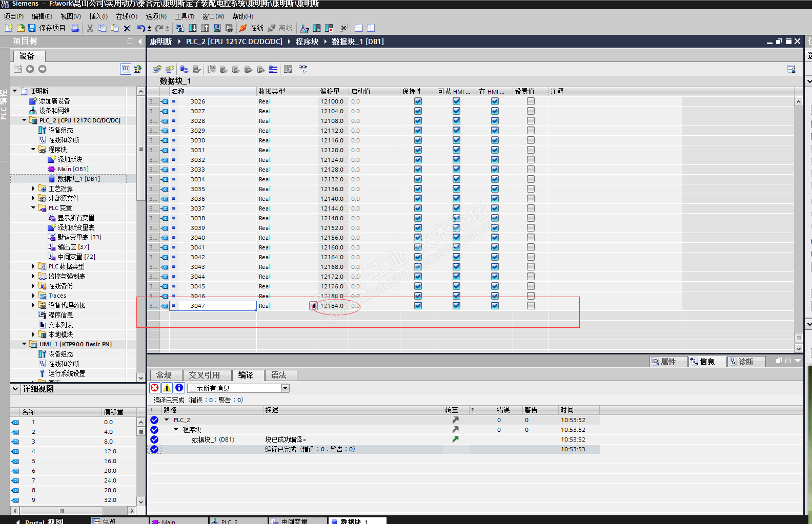812x524 pixels.
Task: Click the Cut scissors icon in toolbar
Action: [x=90, y=28]
